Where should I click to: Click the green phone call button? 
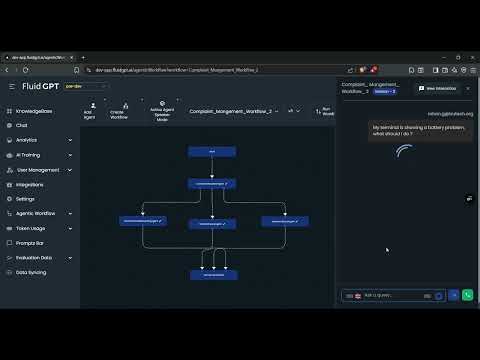tap(468, 295)
